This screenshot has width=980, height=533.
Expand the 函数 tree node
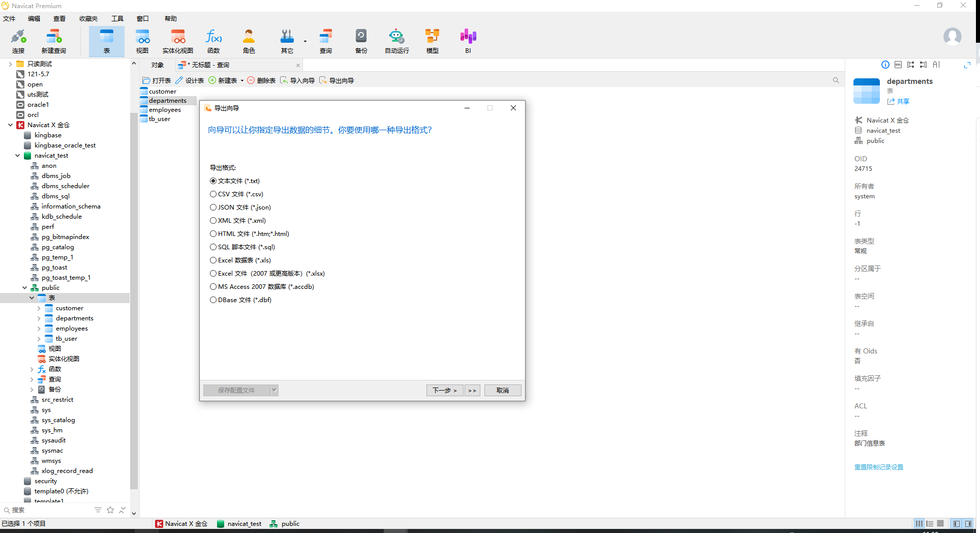(x=32, y=369)
